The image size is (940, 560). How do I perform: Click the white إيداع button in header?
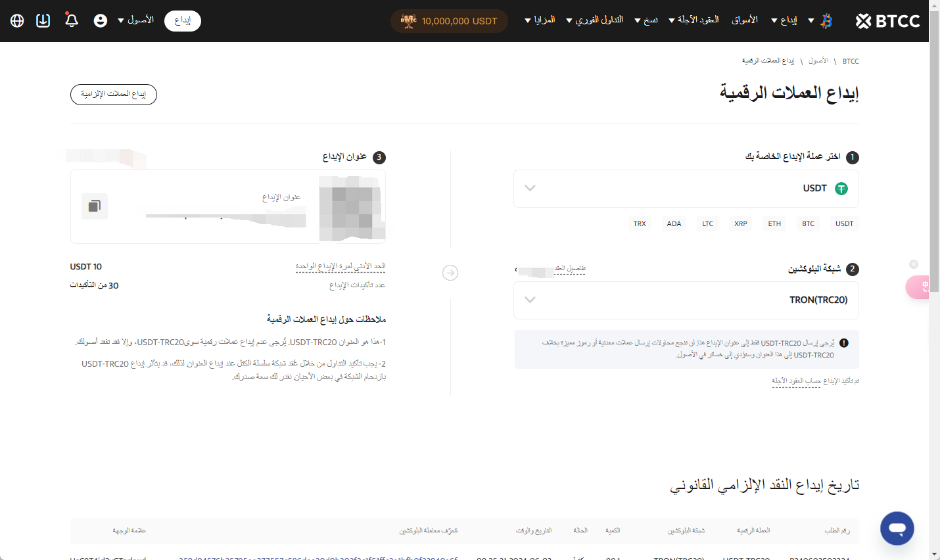coord(183,21)
